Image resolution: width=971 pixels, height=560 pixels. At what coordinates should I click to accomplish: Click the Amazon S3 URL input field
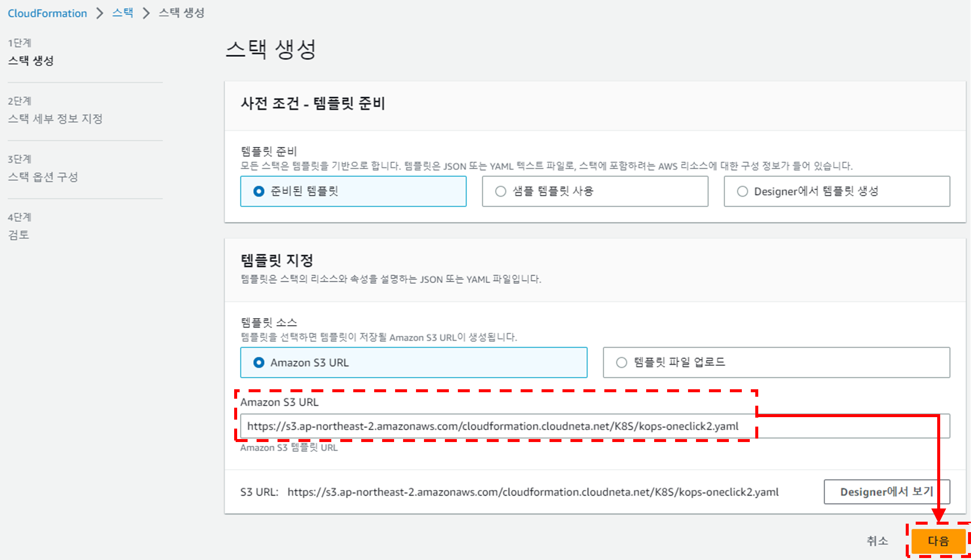click(x=498, y=426)
